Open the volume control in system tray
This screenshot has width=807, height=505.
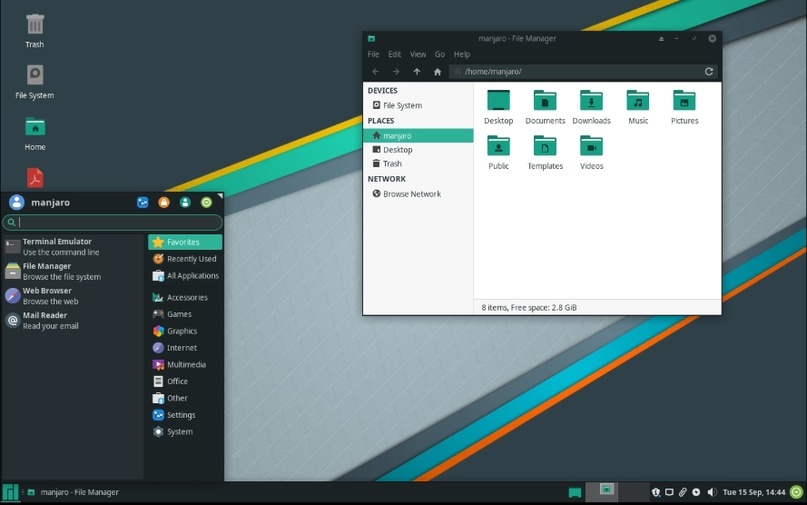tap(711, 492)
